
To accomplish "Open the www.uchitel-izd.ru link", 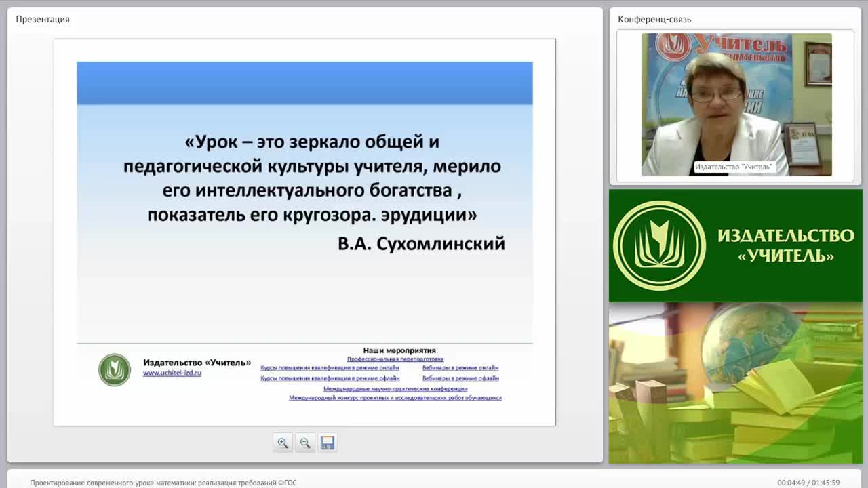I will click(172, 373).
